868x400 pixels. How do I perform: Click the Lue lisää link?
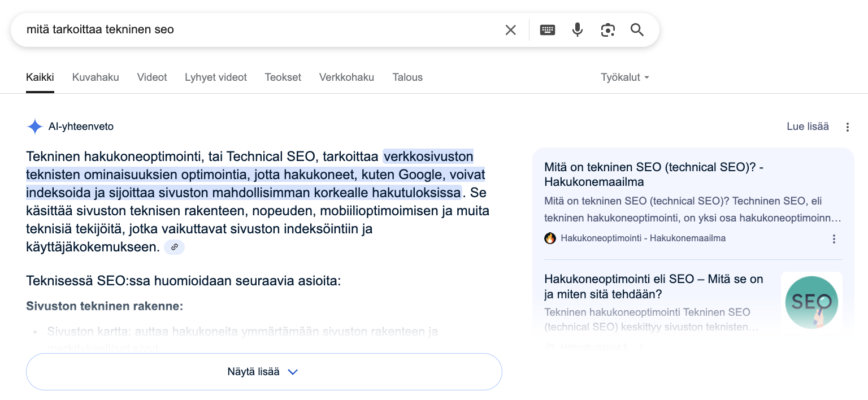807,127
